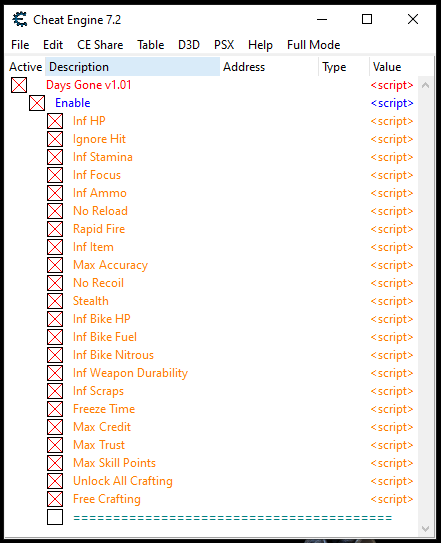This screenshot has width=441, height=543.
Task: Switch to Full Mode
Action: (314, 45)
